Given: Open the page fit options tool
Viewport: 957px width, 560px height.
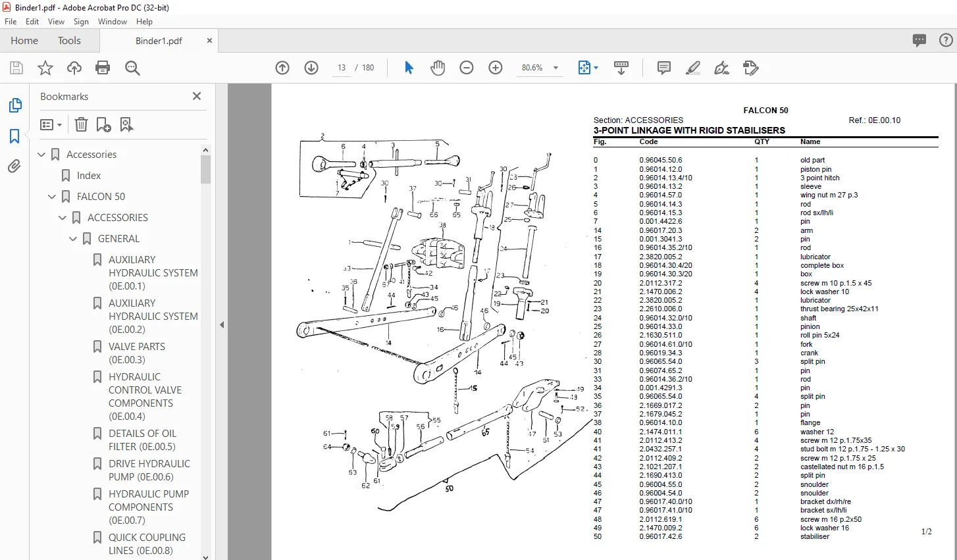Looking at the screenshot, I should (x=588, y=68).
